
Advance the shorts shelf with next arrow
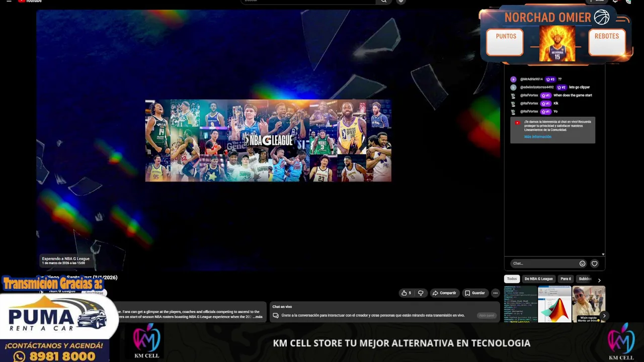[604, 316]
